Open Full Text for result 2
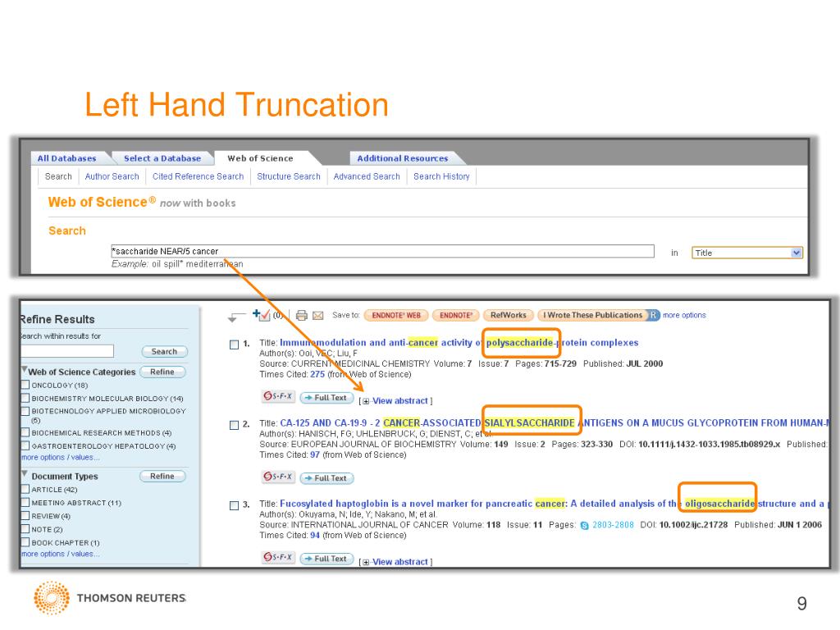Viewport: 840px width, 630px height. pyautogui.click(x=326, y=478)
